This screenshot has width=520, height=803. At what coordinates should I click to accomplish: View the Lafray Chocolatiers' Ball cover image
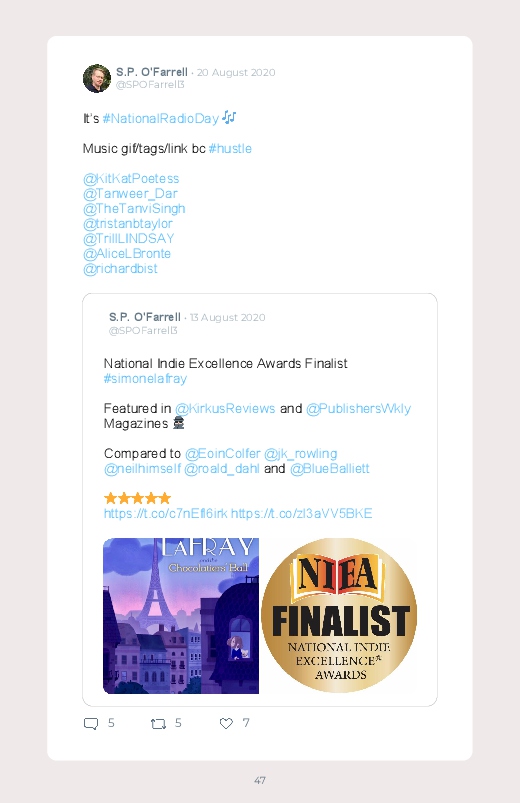tap(181, 616)
